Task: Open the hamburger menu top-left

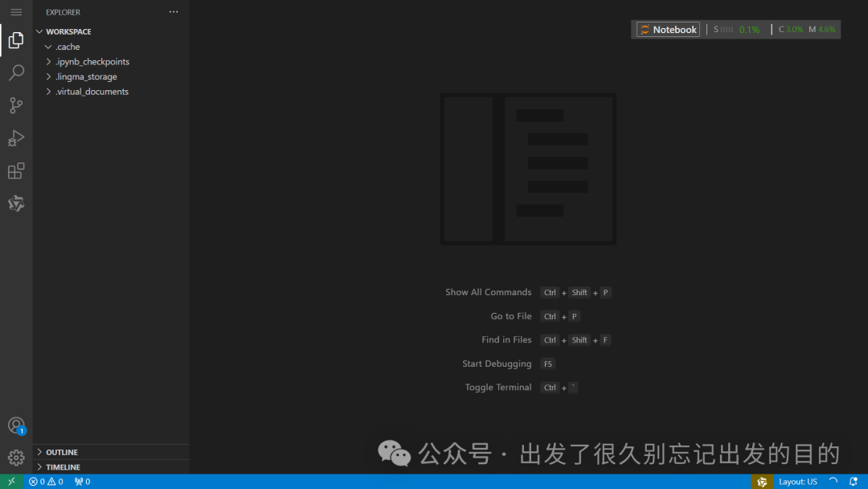Action: (x=16, y=11)
